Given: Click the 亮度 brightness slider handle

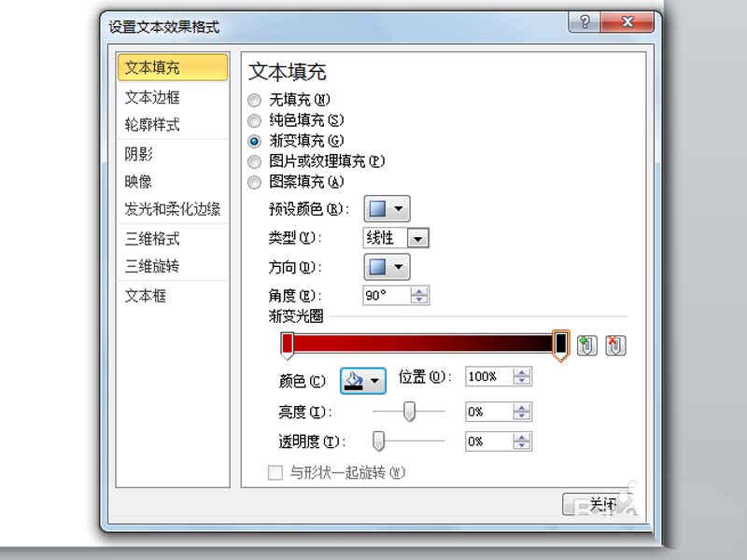Looking at the screenshot, I should (x=409, y=411).
